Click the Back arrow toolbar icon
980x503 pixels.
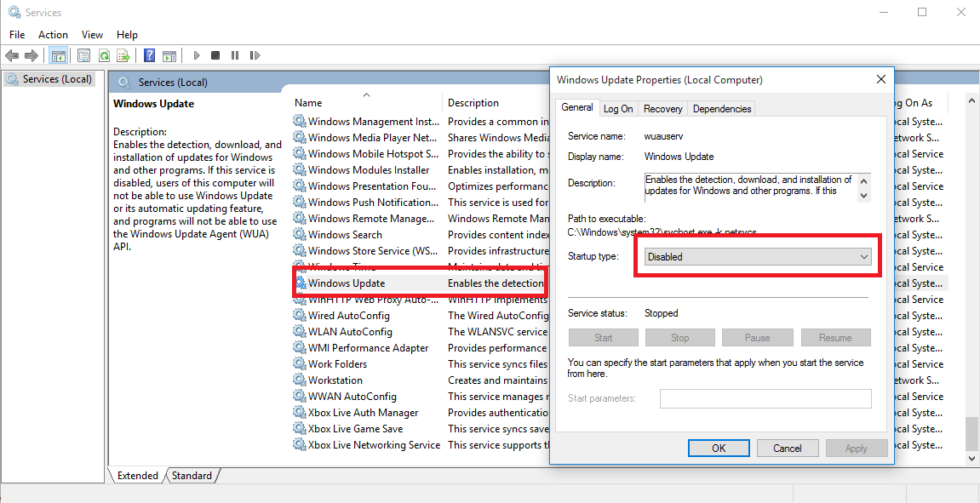click(x=12, y=55)
